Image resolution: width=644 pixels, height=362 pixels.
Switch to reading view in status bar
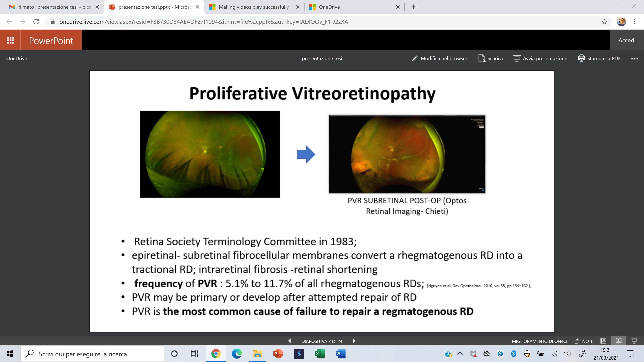(619, 341)
